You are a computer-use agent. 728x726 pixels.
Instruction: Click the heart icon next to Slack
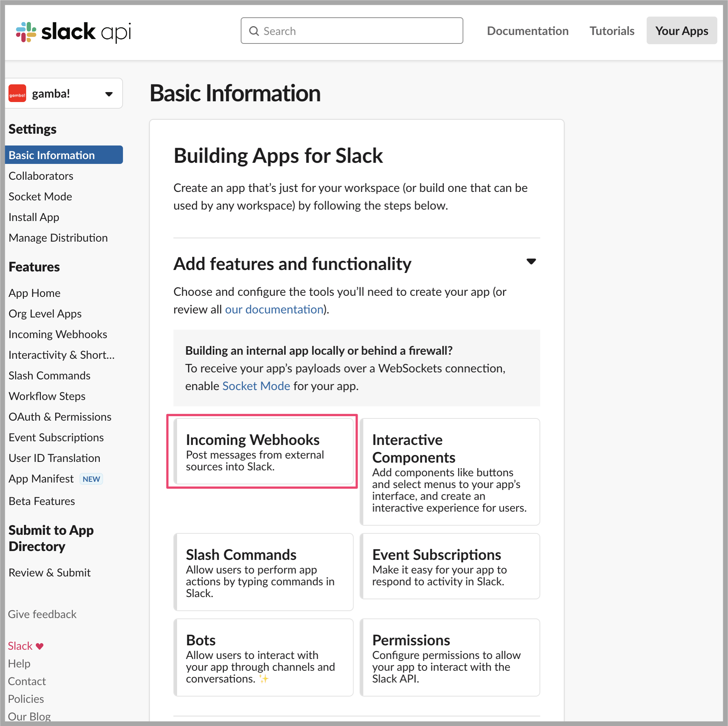pos(39,646)
